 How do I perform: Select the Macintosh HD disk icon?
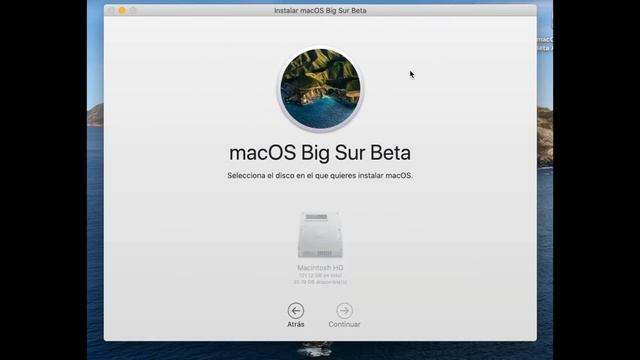[320, 235]
